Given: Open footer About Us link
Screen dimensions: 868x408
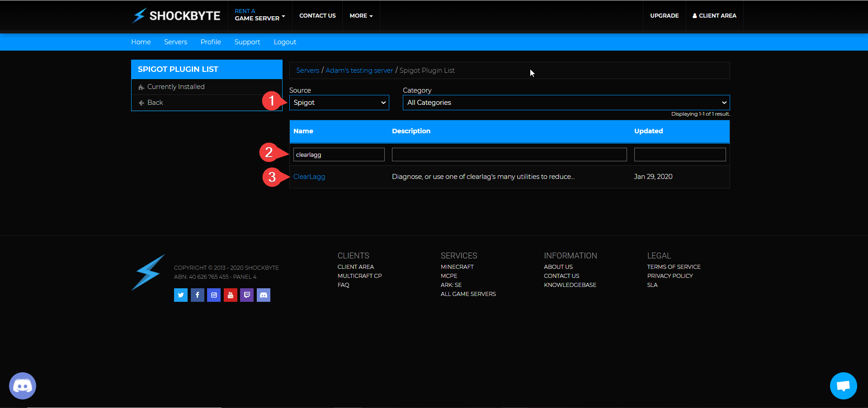Looking at the screenshot, I should coord(558,267).
